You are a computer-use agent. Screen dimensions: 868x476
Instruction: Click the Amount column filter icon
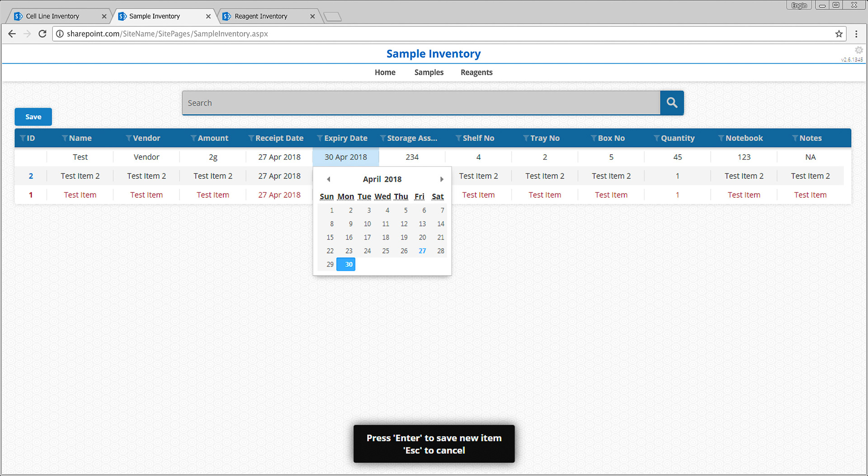(x=193, y=138)
